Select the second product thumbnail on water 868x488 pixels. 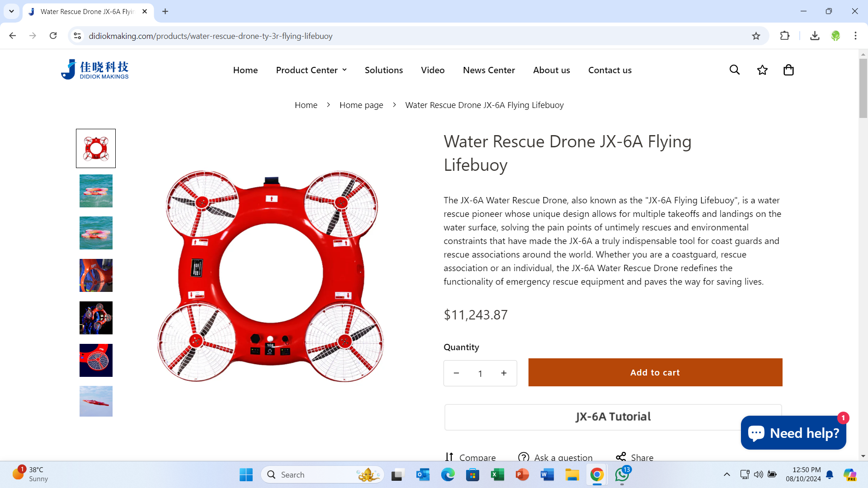[96, 191]
